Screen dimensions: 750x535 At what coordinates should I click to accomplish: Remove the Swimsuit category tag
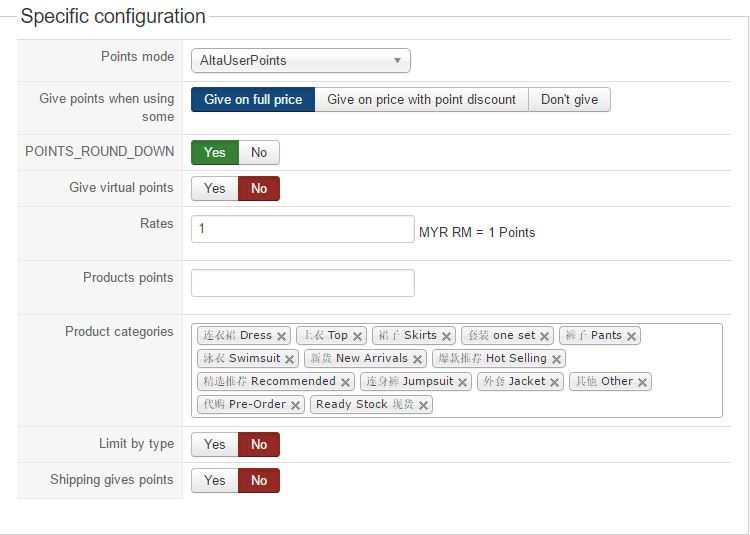point(290,359)
